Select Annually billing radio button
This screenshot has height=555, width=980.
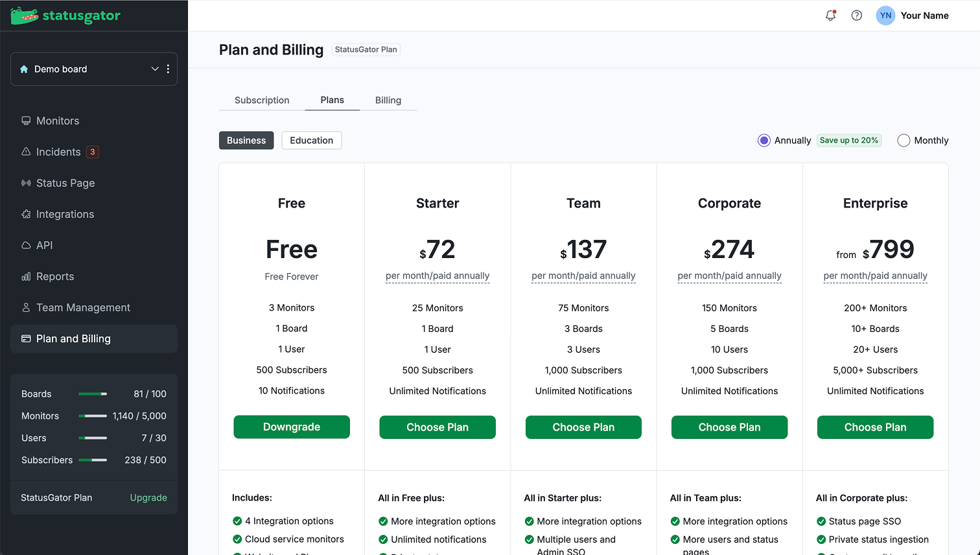(x=764, y=140)
